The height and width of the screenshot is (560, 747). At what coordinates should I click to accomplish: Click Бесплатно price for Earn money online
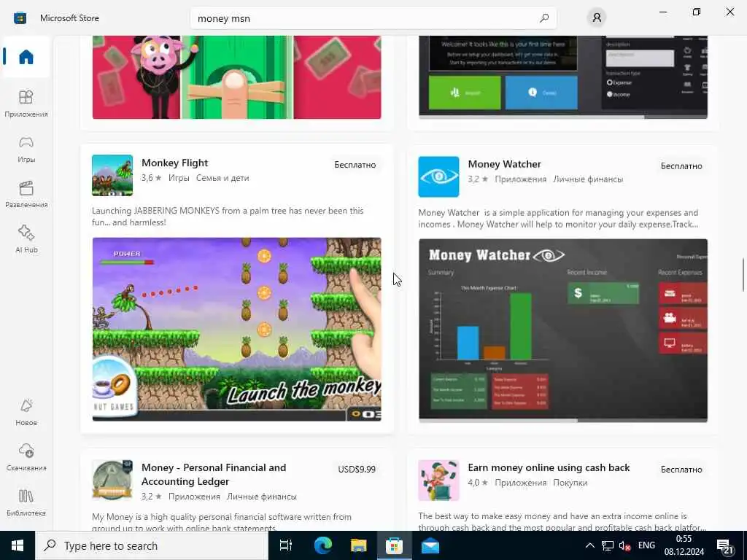coord(681,470)
